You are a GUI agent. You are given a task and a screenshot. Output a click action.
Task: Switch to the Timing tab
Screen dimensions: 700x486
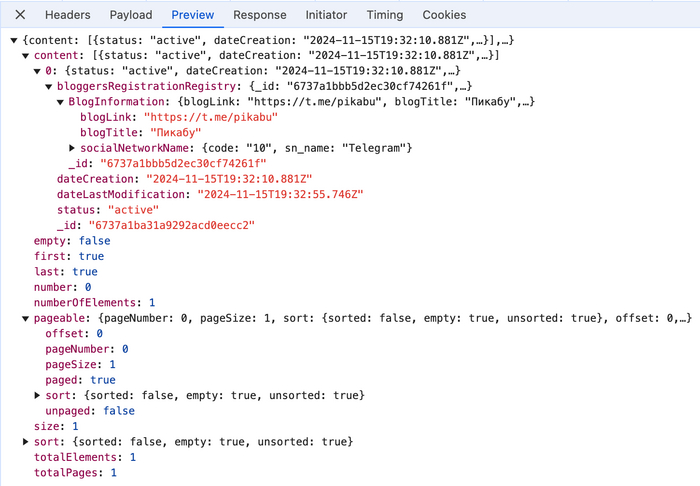(x=385, y=15)
